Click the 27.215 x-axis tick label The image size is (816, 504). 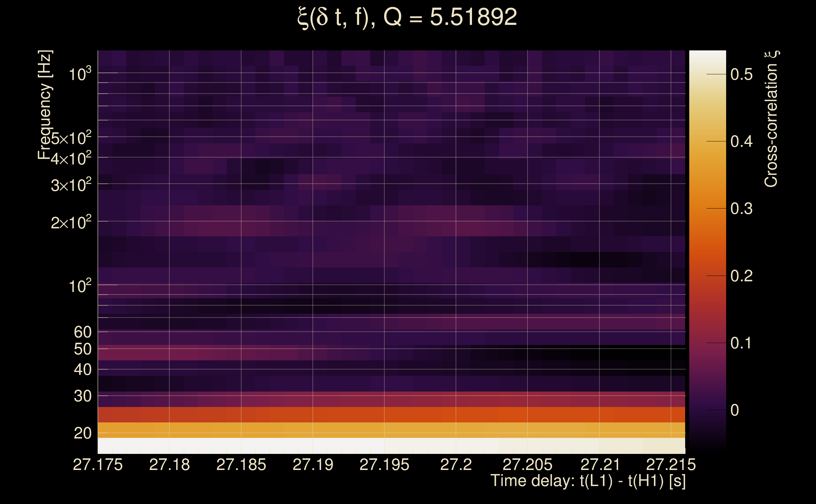coord(671,465)
